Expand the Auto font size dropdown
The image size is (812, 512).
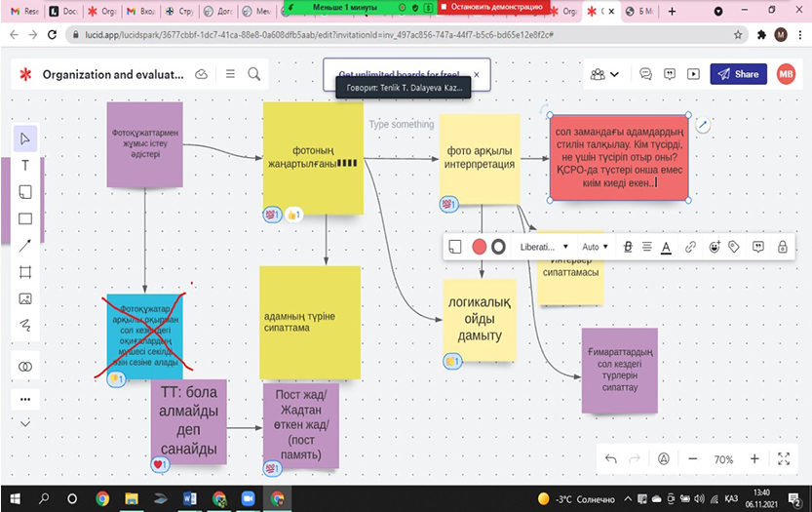coord(595,247)
